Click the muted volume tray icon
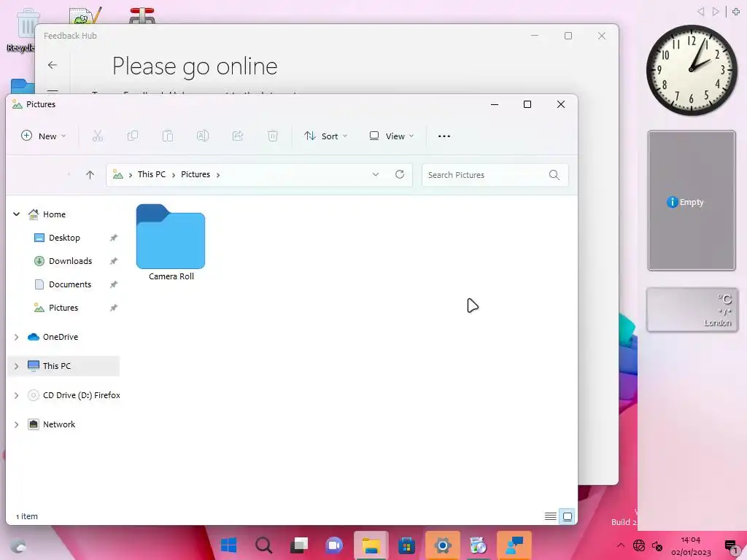Viewport: 747px width, 560px height. [657, 545]
